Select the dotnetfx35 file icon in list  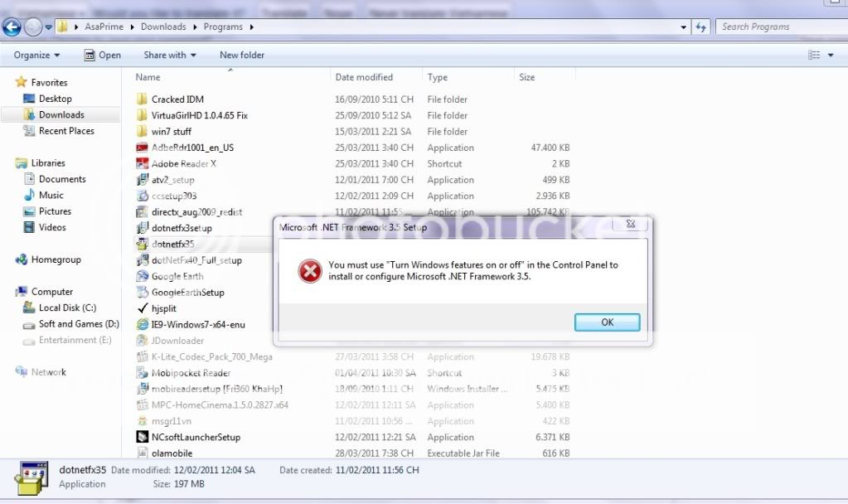point(142,244)
